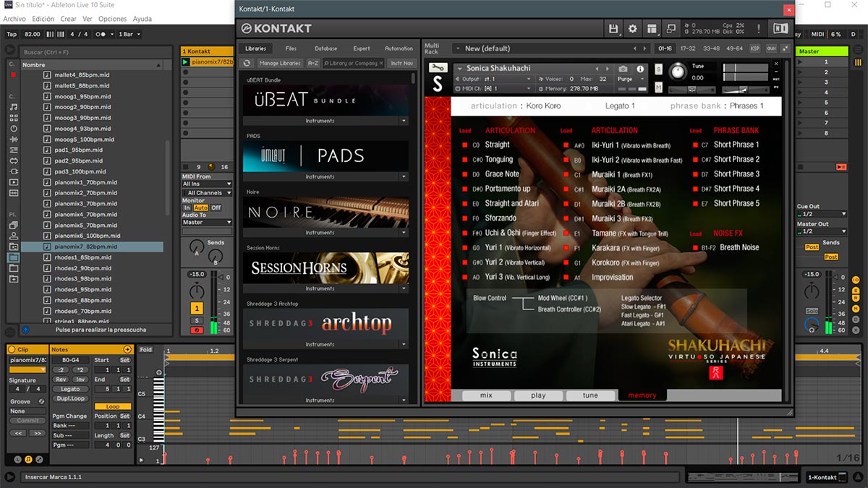Click the Kontakt exclamation panic button
Viewport: 868px width, 488px height.
coord(758,28)
